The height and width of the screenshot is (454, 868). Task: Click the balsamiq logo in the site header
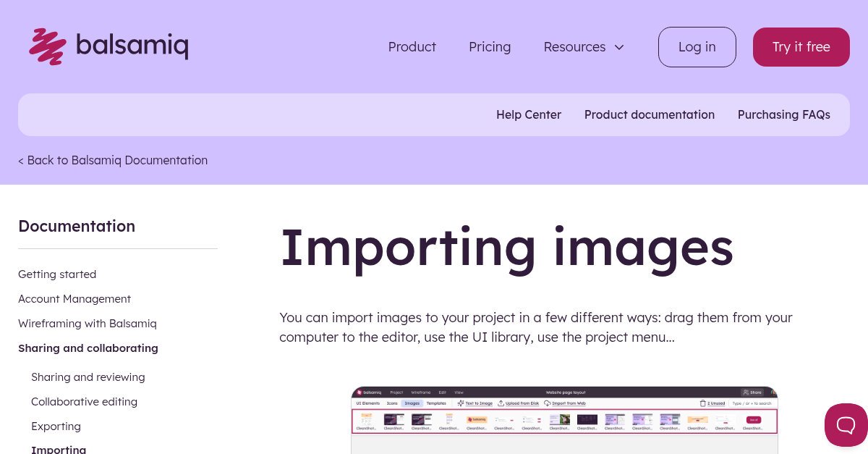[109, 46]
